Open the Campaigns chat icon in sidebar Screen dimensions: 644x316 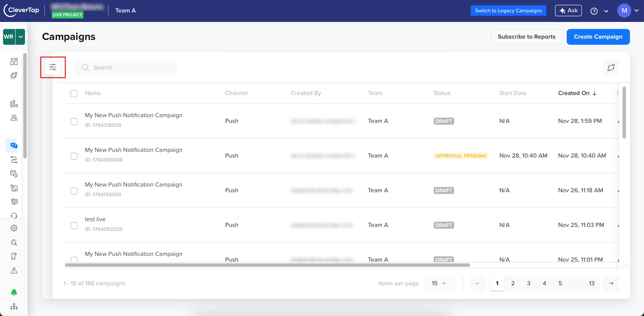coord(14,145)
